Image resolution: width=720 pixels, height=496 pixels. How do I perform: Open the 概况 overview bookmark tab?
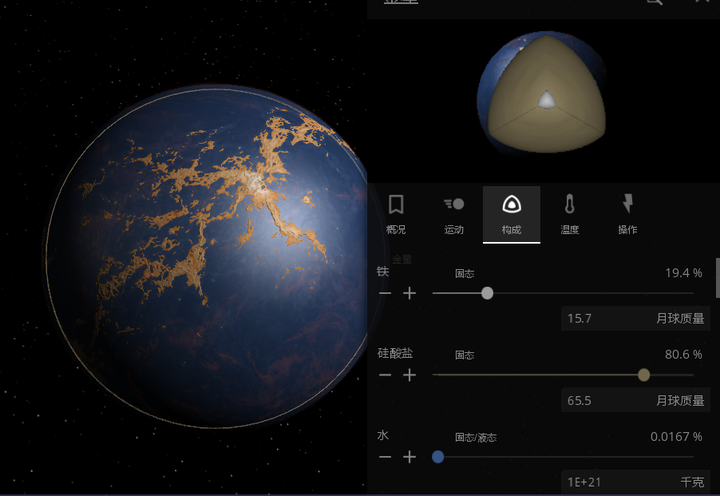click(x=396, y=214)
